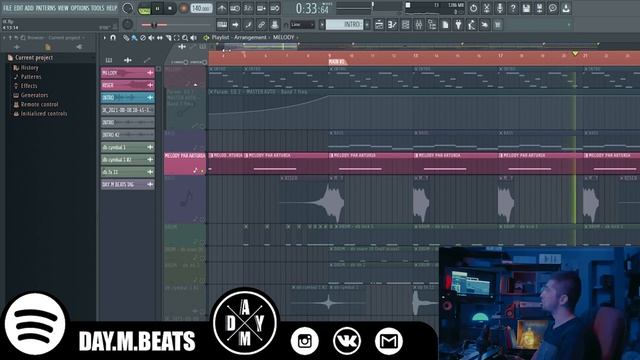Image resolution: width=640 pixels, height=360 pixels.
Task: Toggle the countdown before recording button
Action: (248, 8)
